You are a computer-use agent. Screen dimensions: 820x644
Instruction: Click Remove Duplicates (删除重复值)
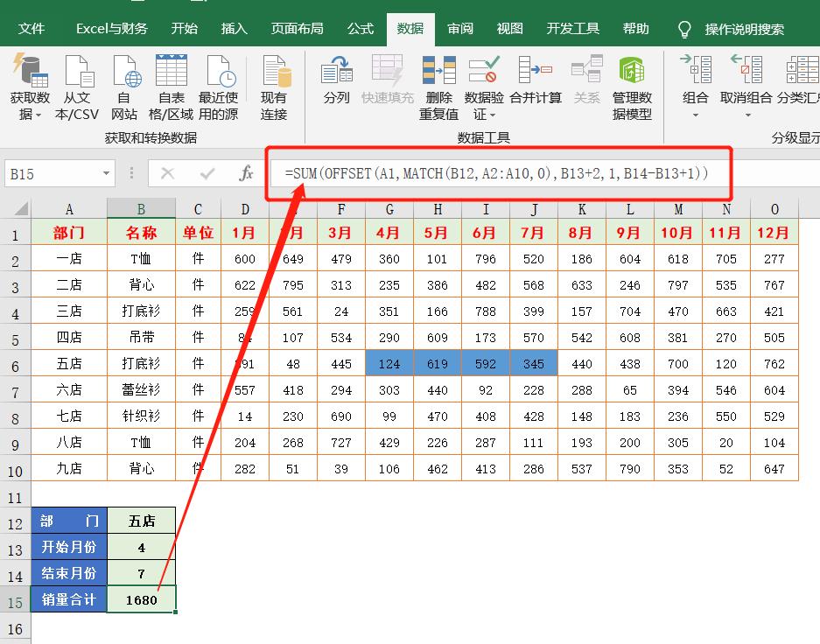pos(438,87)
